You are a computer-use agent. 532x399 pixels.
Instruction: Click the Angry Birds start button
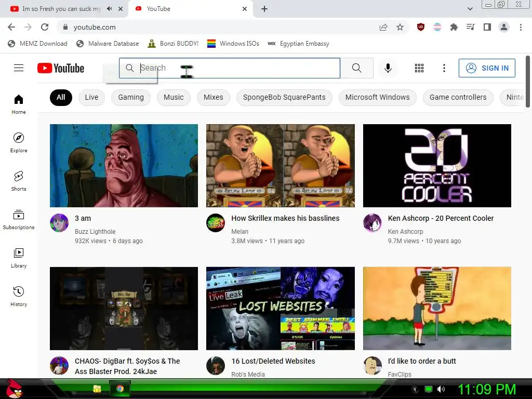pos(14,389)
